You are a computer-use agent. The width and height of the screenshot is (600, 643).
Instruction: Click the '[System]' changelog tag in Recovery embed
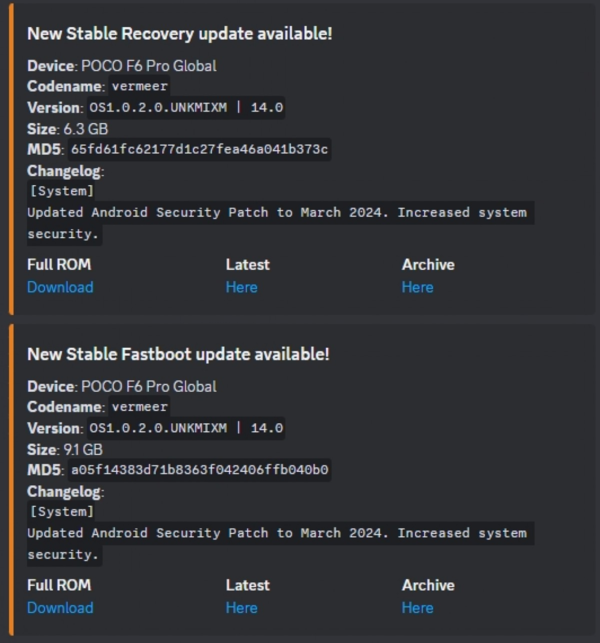(x=62, y=191)
